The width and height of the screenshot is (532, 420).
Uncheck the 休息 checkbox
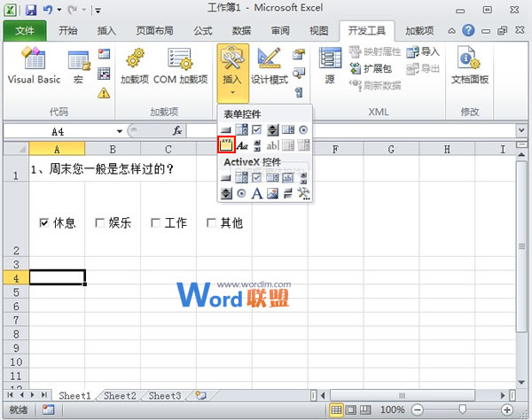[x=44, y=223]
